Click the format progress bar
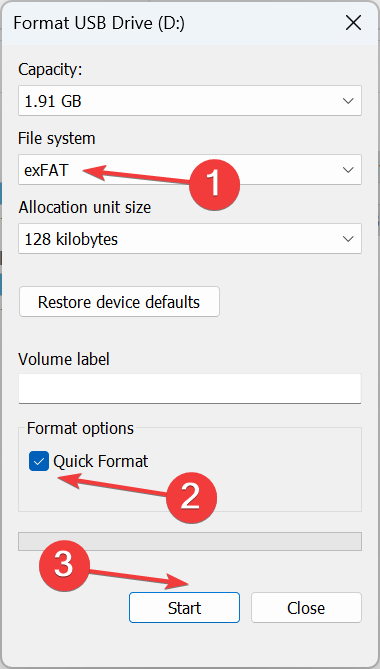The height and width of the screenshot is (669, 380). [x=190, y=541]
